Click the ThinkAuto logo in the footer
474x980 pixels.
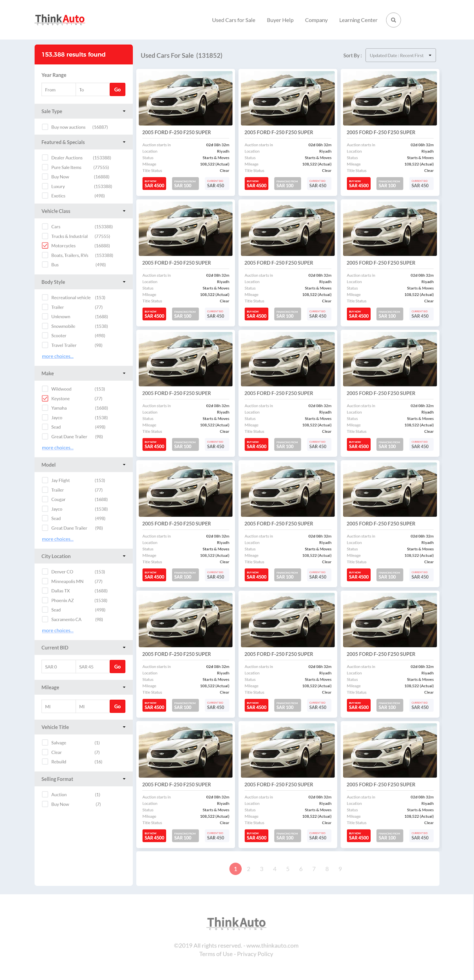(x=236, y=923)
